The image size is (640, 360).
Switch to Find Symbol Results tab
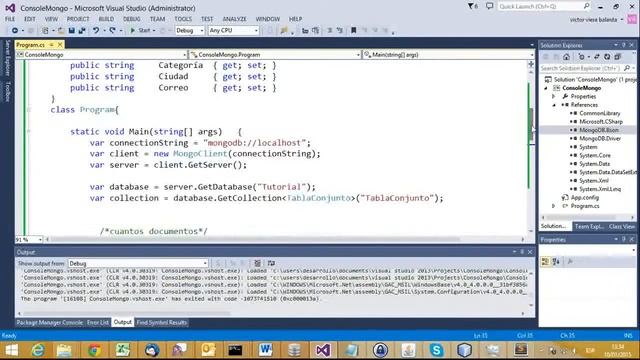162,322
